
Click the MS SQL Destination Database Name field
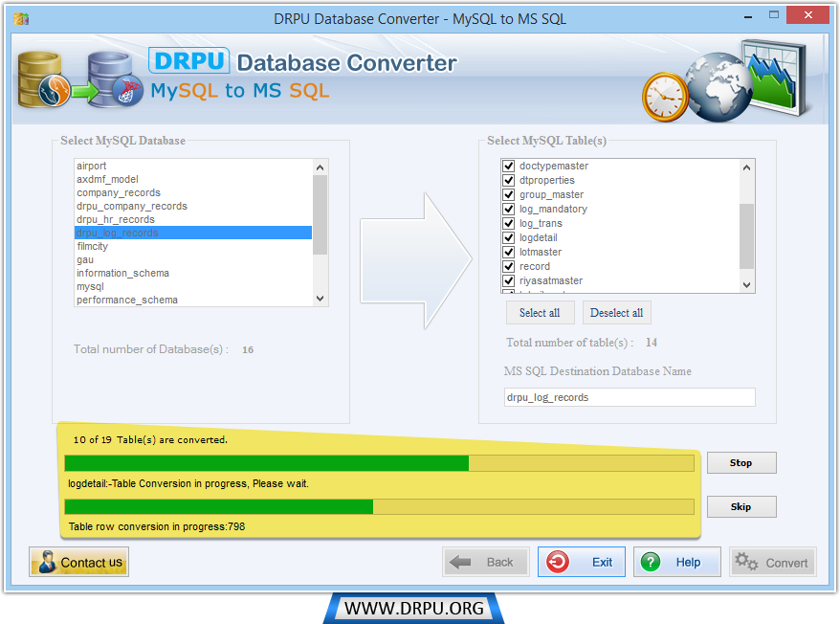point(630,397)
